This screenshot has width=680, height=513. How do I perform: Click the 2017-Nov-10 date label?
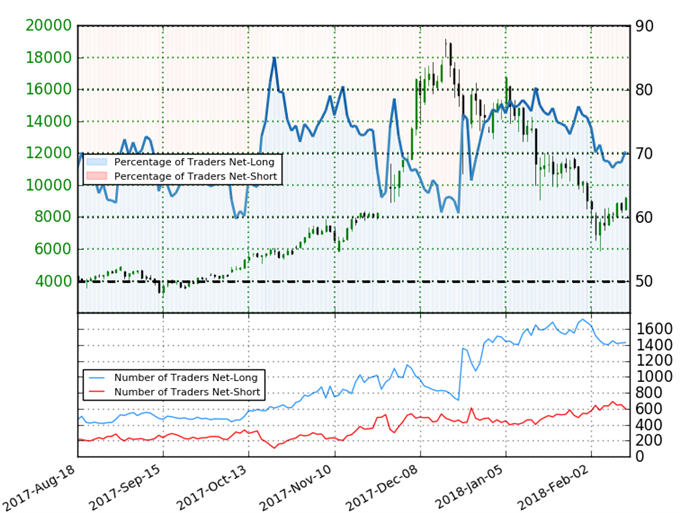tap(296, 487)
